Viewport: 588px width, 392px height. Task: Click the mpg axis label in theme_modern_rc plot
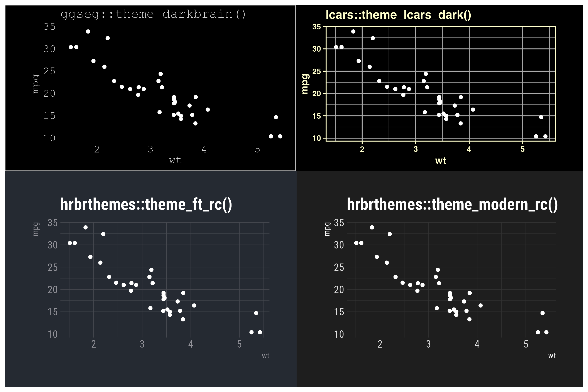[x=327, y=229]
